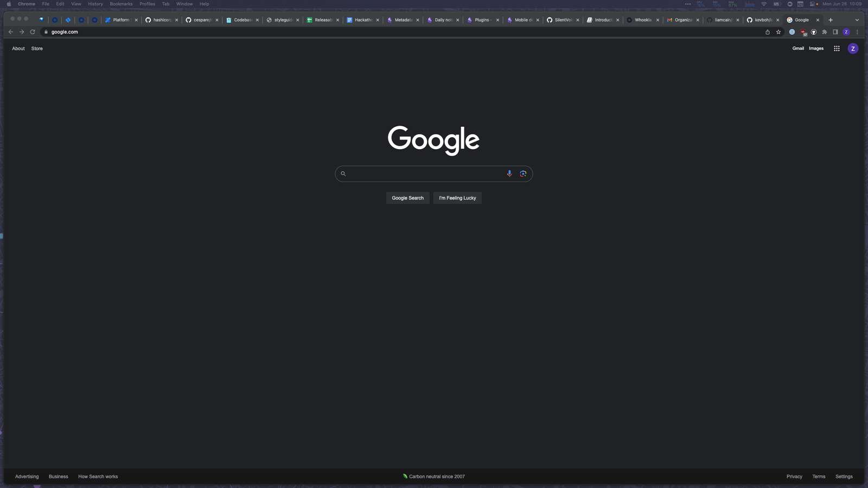The image size is (868, 488).
Task: Open a new tab with the plus button
Action: coord(831,20)
